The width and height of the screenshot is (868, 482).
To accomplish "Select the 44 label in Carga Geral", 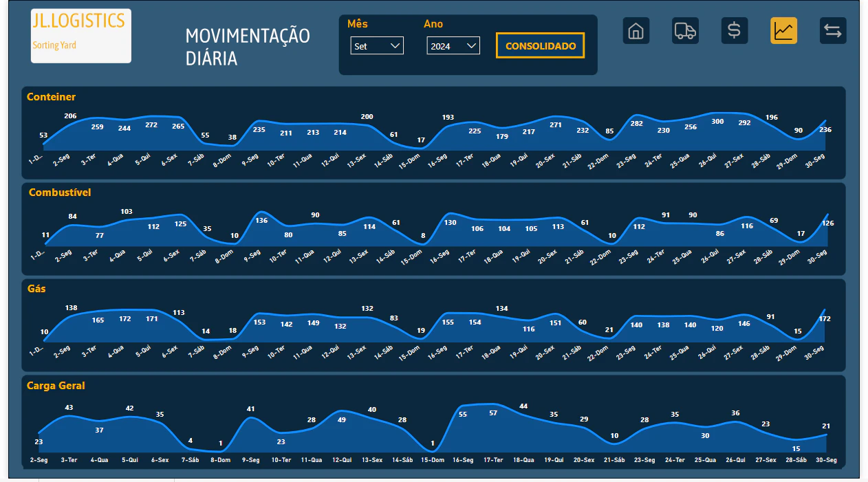I will 523,406.
